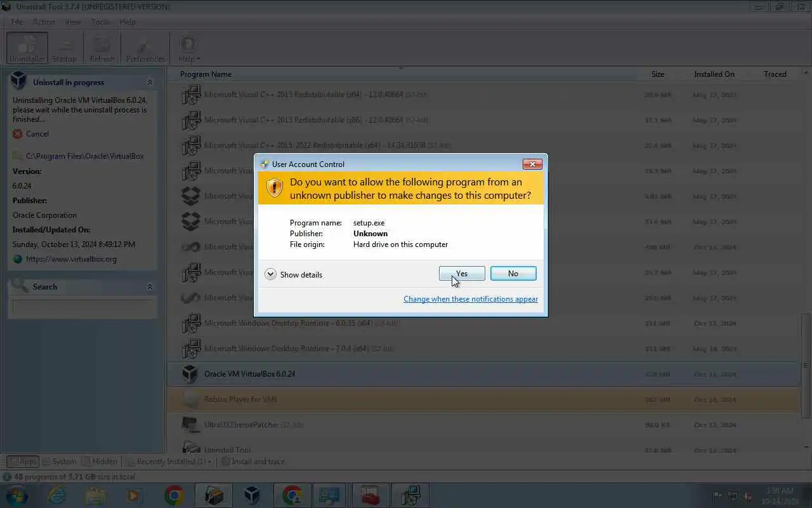Click Yes in the User Account Control dialog
This screenshot has height=508, width=812.
pos(462,274)
